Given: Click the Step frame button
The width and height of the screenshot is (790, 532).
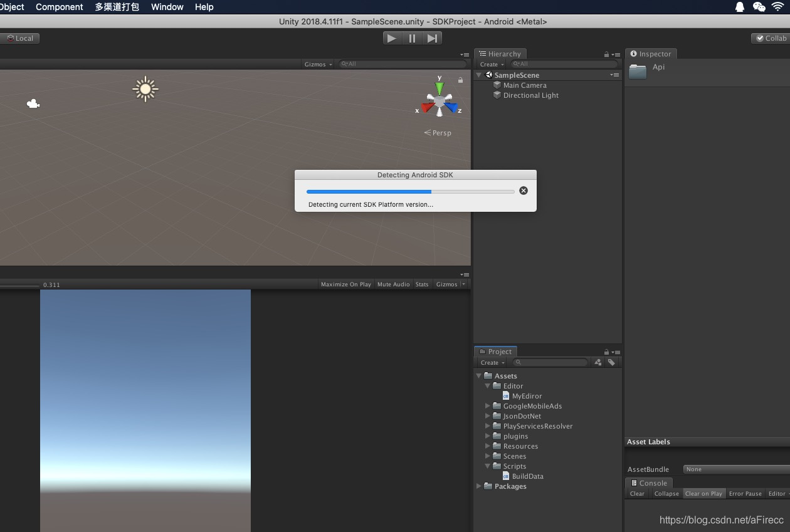Looking at the screenshot, I should coord(432,38).
